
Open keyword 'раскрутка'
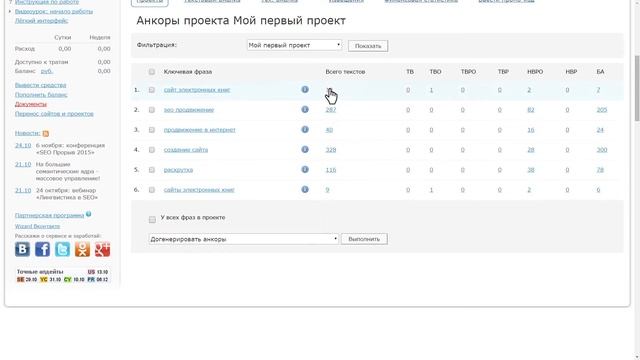178,170
